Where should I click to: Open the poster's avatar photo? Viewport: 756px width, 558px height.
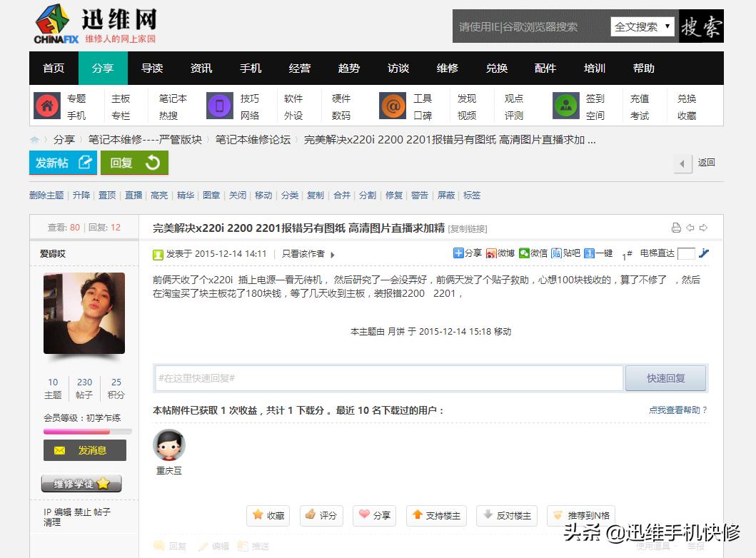[84, 313]
